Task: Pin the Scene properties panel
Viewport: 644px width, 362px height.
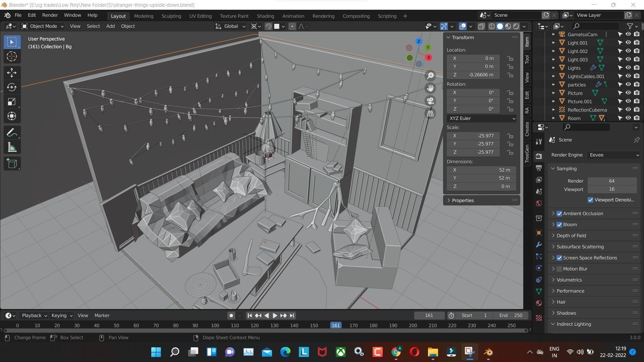Action: [x=636, y=140]
